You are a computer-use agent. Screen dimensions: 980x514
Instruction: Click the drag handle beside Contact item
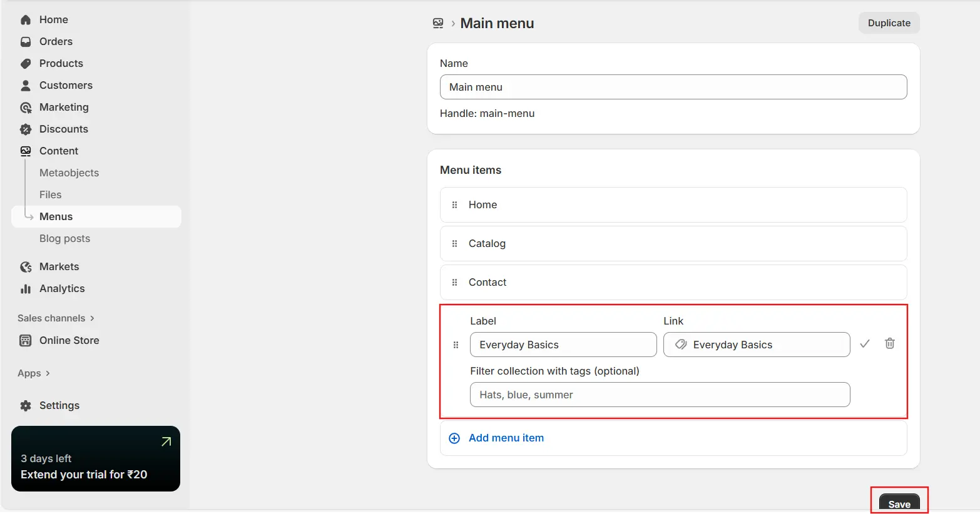click(455, 283)
